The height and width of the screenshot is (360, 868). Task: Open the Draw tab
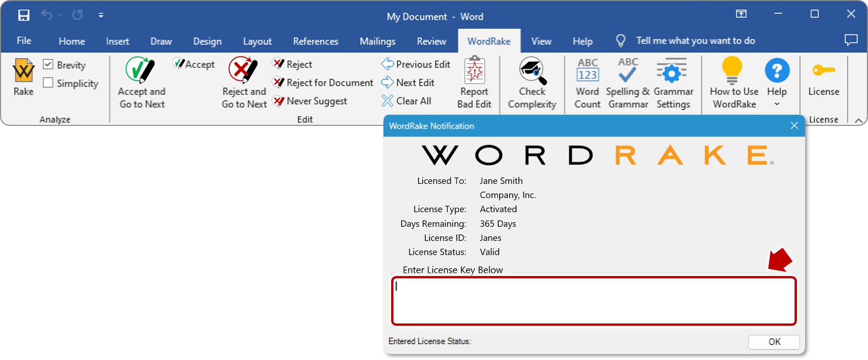click(161, 41)
